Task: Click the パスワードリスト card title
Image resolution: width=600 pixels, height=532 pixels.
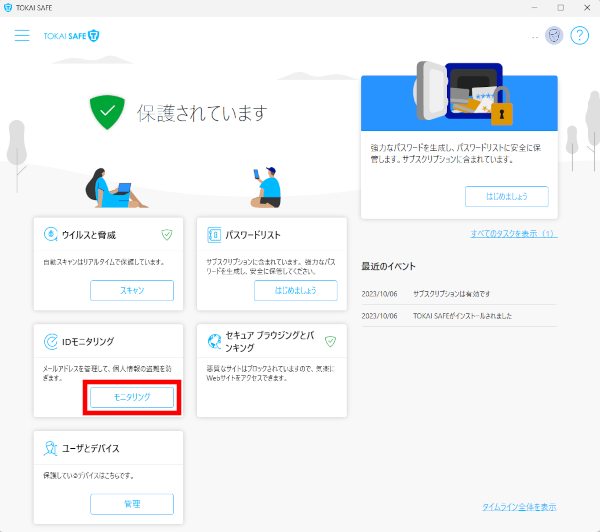Action: [x=253, y=235]
